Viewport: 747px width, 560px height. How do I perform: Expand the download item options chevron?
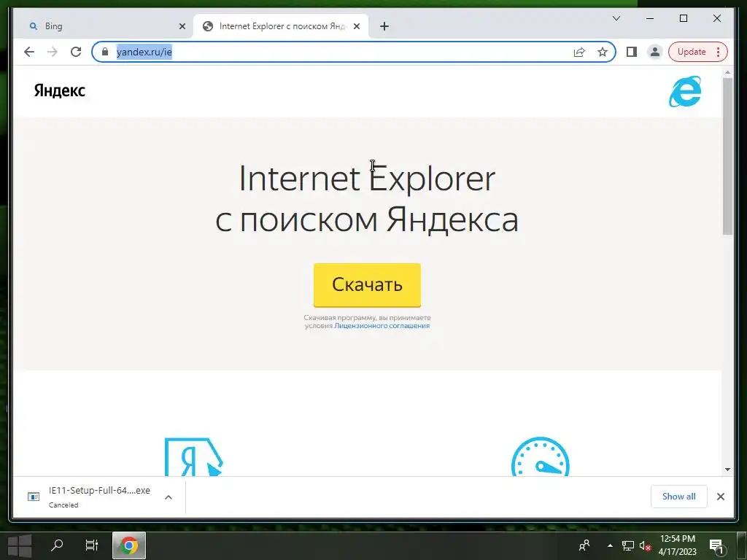(169, 497)
